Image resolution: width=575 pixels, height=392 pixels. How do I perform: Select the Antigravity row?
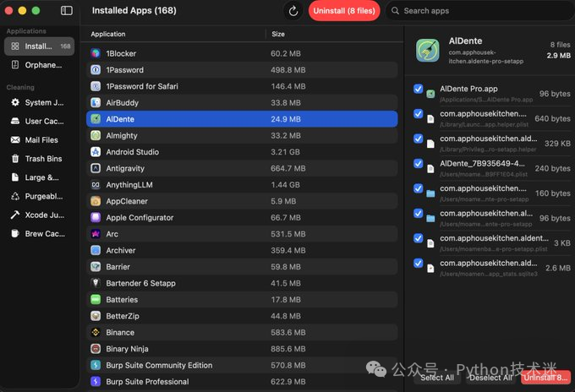click(x=242, y=168)
